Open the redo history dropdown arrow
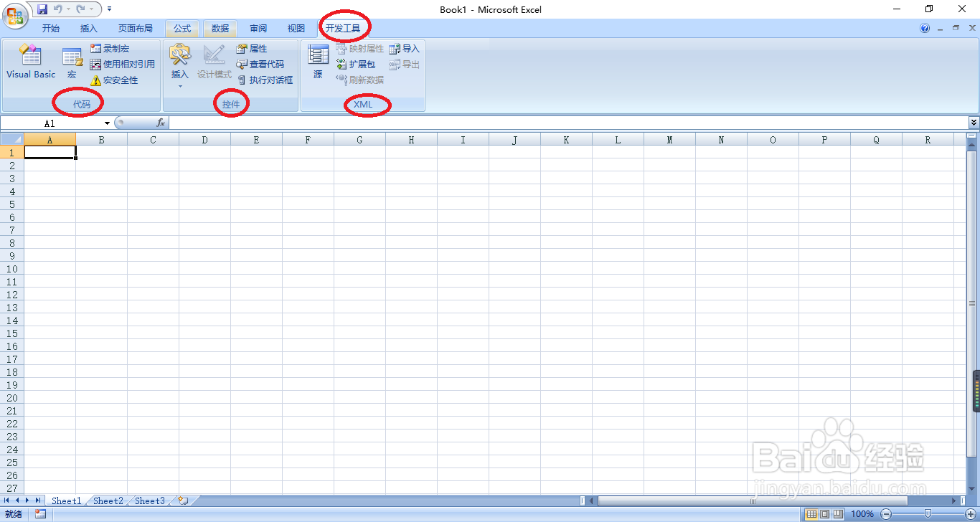The height and width of the screenshot is (522, 980). pyautogui.click(x=91, y=9)
